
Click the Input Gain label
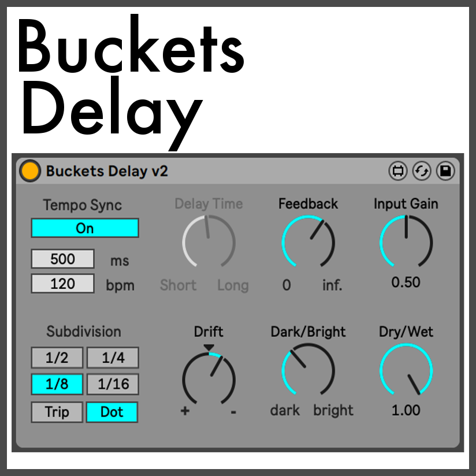click(x=406, y=204)
